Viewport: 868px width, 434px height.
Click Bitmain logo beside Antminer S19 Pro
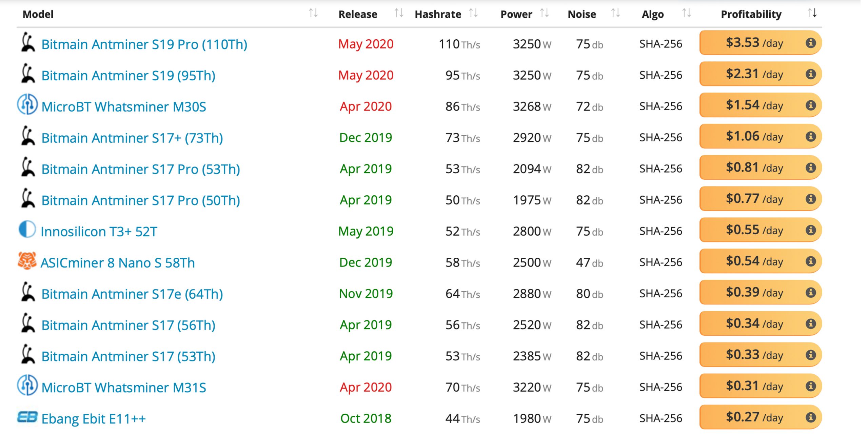point(27,42)
